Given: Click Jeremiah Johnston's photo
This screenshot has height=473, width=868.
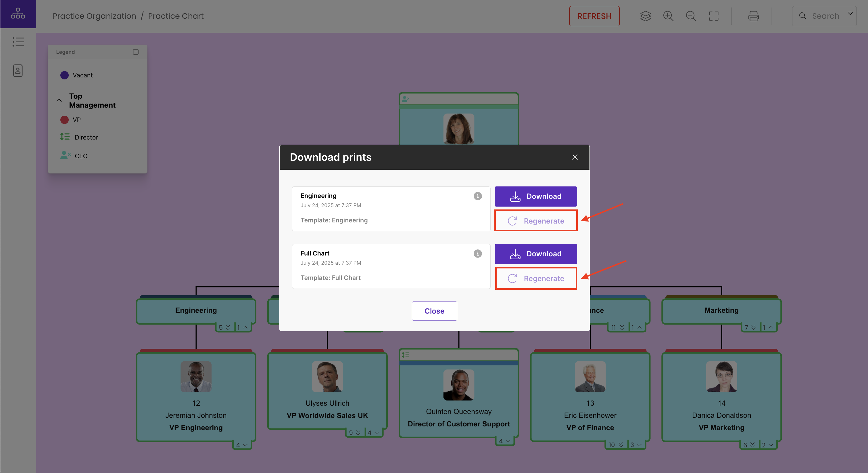Looking at the screenshot, I should 196,377.
